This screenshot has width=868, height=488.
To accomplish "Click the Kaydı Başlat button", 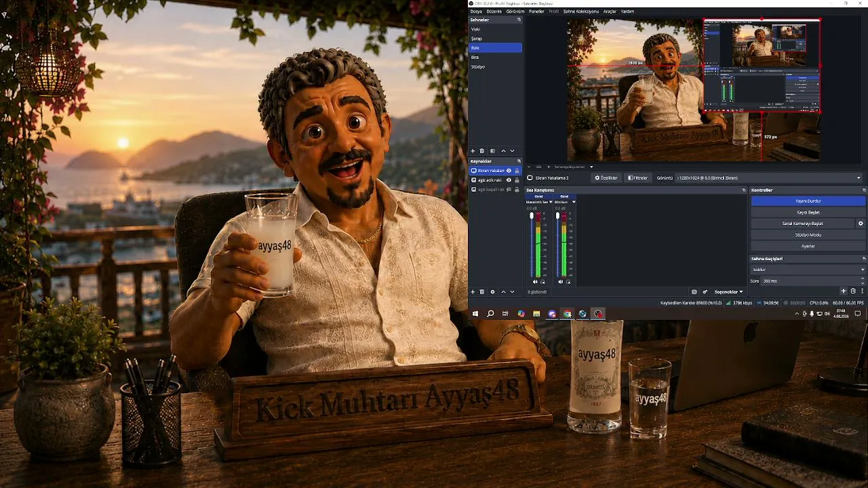I will coord(808,212).
